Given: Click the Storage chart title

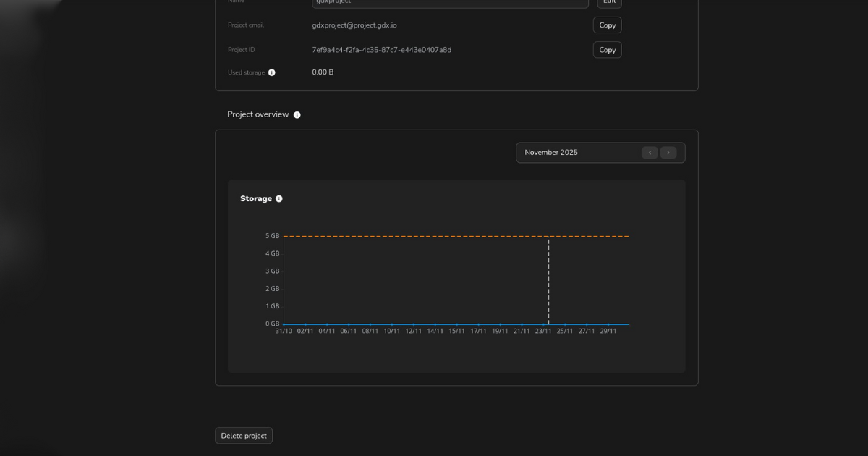Looking at the screenshot, I should tap(255, 198).
